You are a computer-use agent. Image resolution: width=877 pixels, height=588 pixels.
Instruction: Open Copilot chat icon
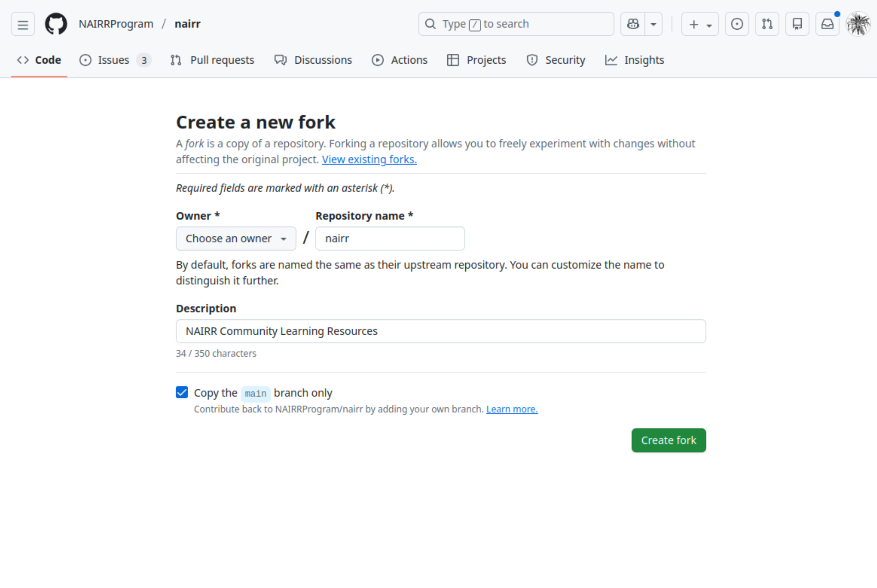[633, 24]
